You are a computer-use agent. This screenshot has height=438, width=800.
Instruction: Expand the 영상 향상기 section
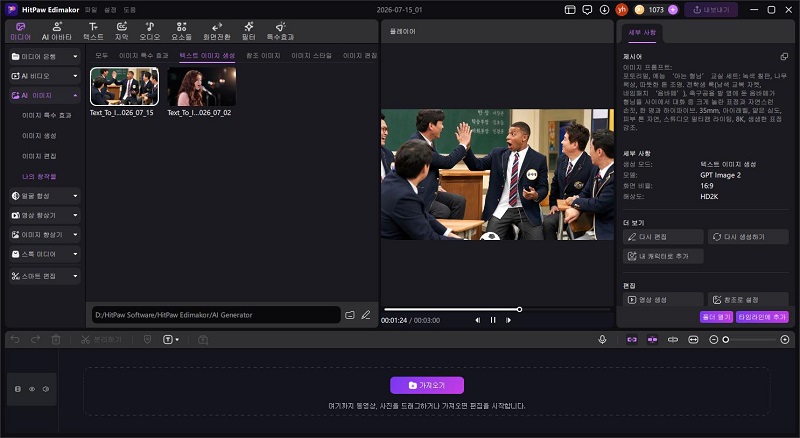[45, 215]
